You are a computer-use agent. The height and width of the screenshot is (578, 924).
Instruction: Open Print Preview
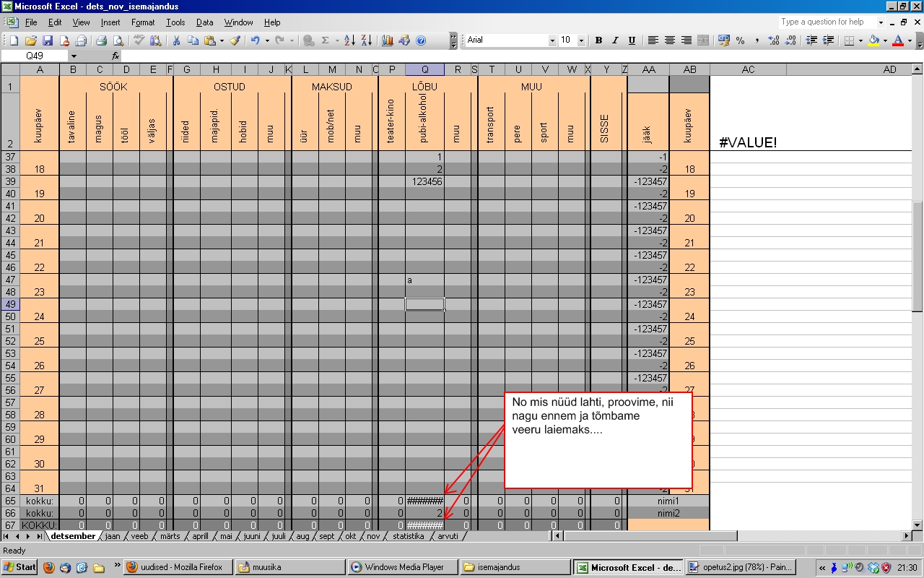[118, 40]
